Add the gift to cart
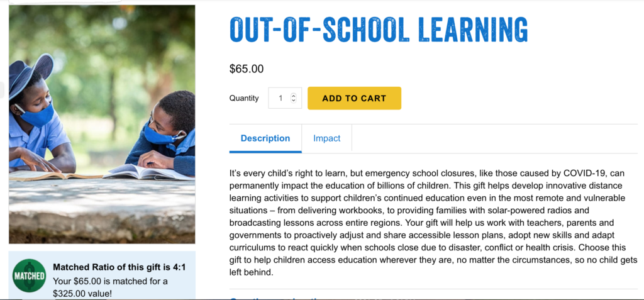 coord(354,98)
